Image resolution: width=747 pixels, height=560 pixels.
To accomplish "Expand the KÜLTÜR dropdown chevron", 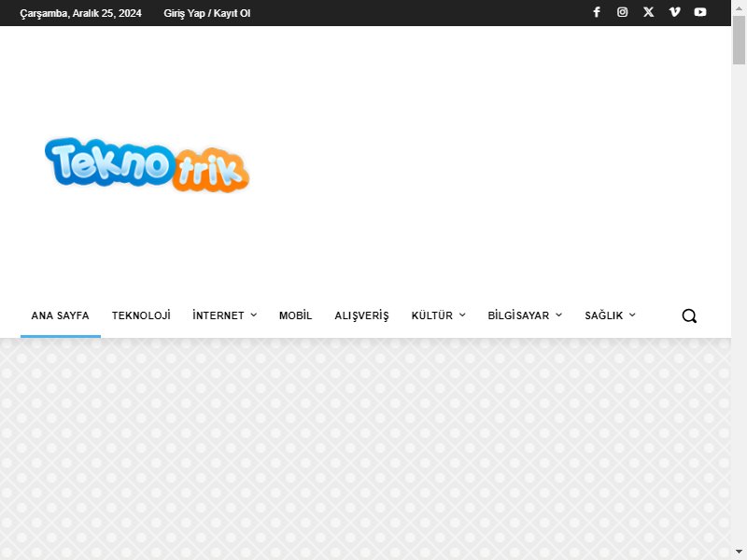I will click(x=462, y=315).
